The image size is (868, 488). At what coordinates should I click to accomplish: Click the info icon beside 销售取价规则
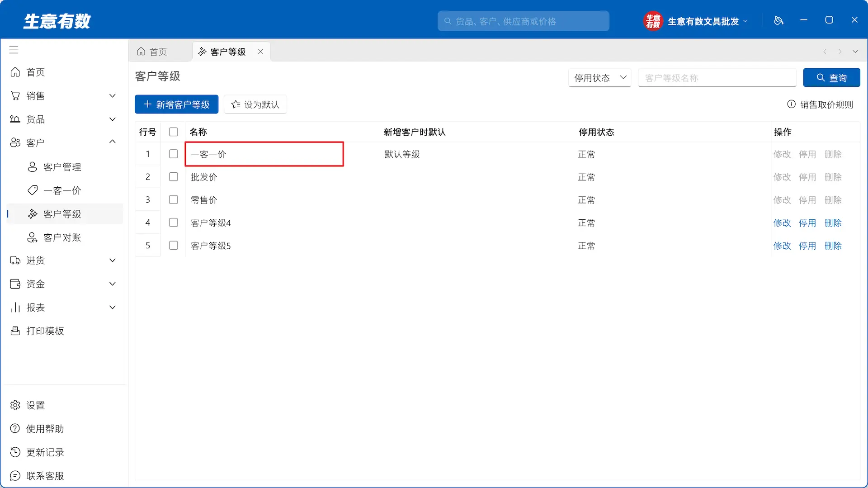coord(791,104)
